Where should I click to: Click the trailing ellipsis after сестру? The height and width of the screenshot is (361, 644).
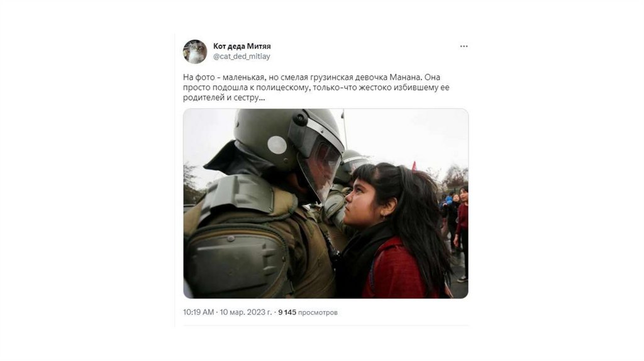pos(262,98)
